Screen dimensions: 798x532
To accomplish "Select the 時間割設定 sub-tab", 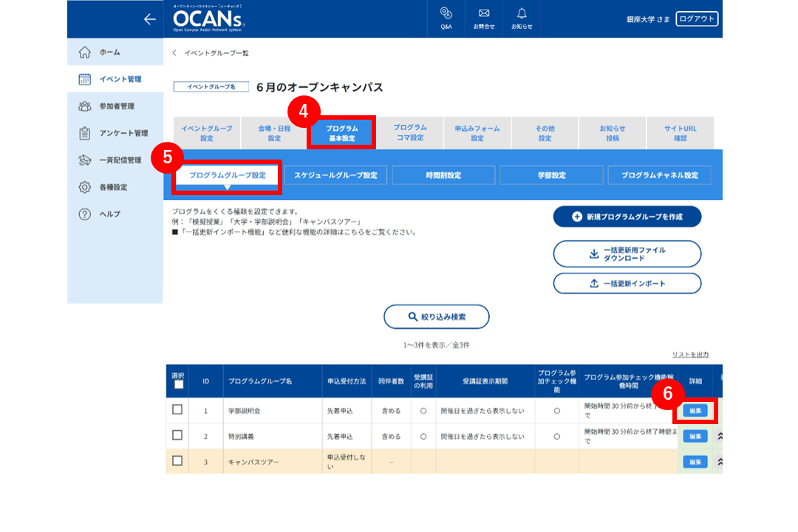I will pos(444,175).
